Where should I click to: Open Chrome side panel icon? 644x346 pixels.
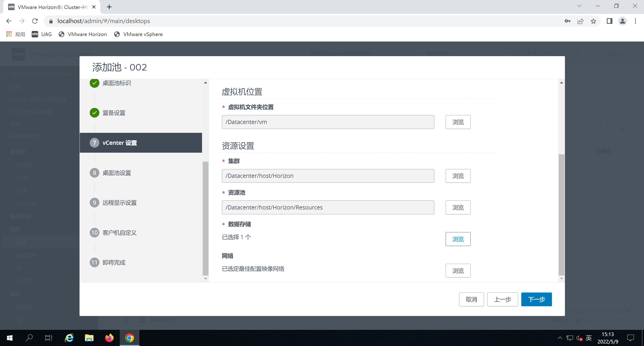(610, 21)
